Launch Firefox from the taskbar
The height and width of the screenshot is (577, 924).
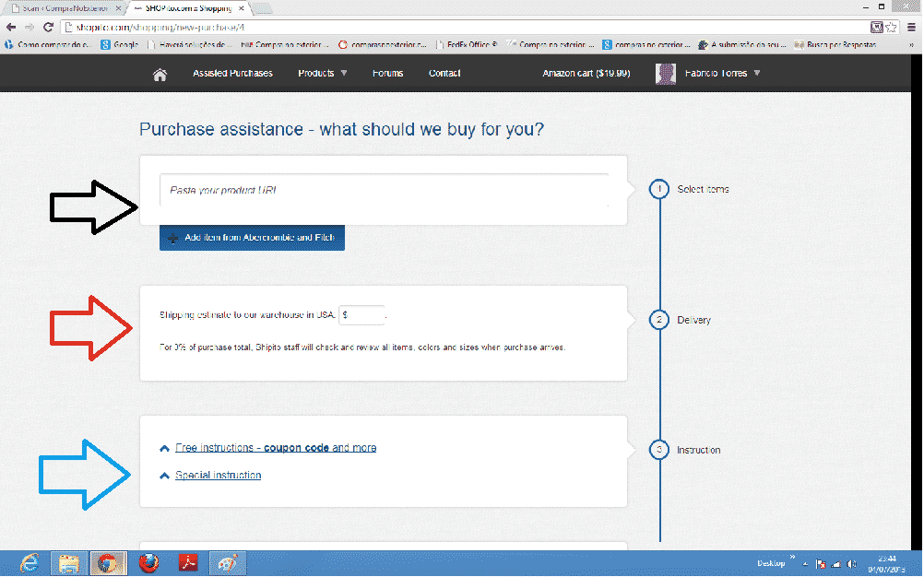click(x=148, y=562)
